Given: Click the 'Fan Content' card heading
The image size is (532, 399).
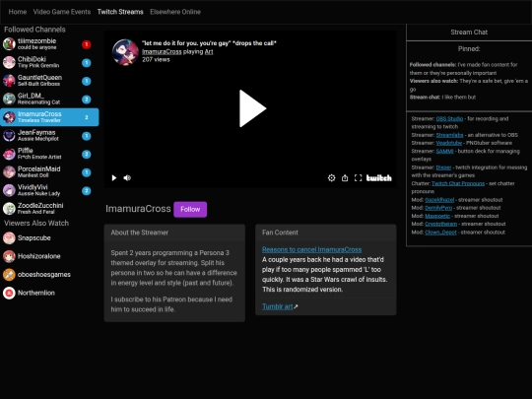Looking at the screenshot, I should coord(280,233).
